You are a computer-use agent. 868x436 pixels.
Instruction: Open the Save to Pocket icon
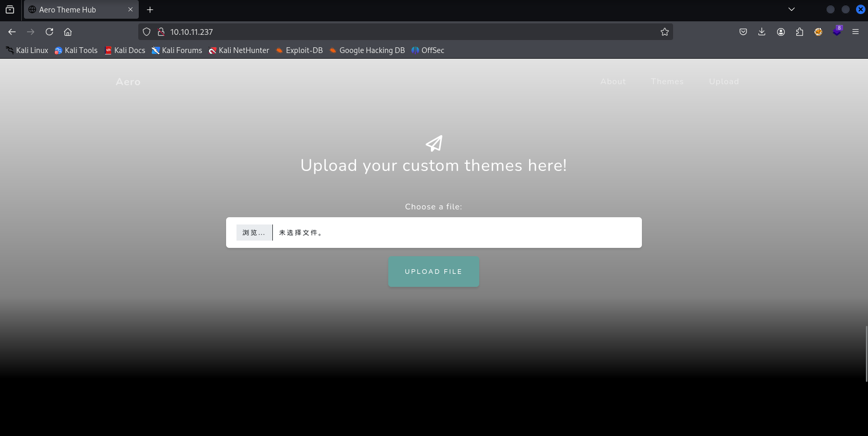743,32
